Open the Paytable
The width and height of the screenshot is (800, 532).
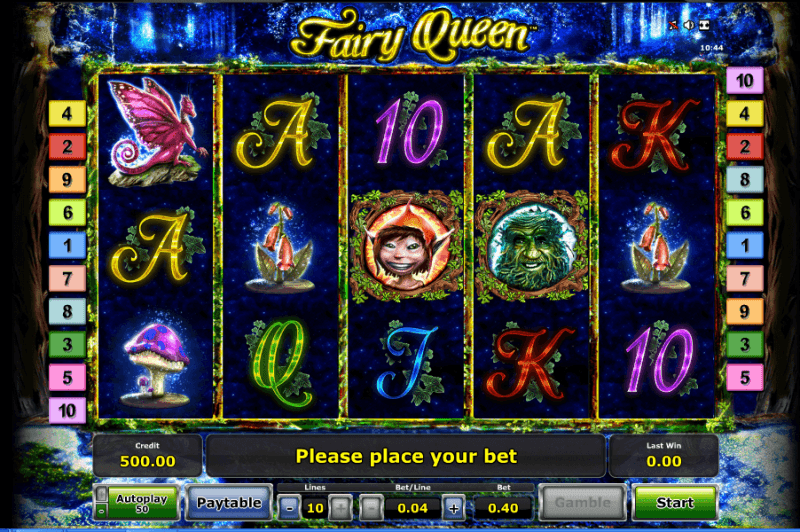229,503
